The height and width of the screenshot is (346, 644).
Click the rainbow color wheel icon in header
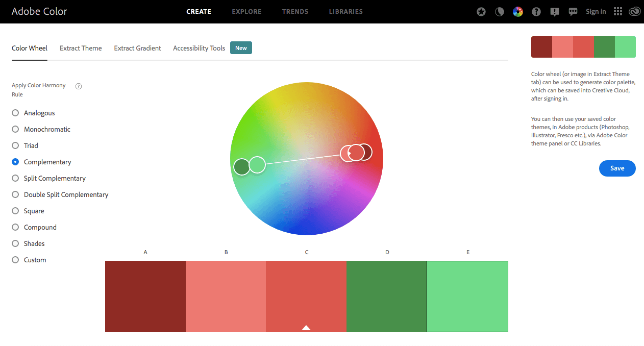click(x=518, y=12)
